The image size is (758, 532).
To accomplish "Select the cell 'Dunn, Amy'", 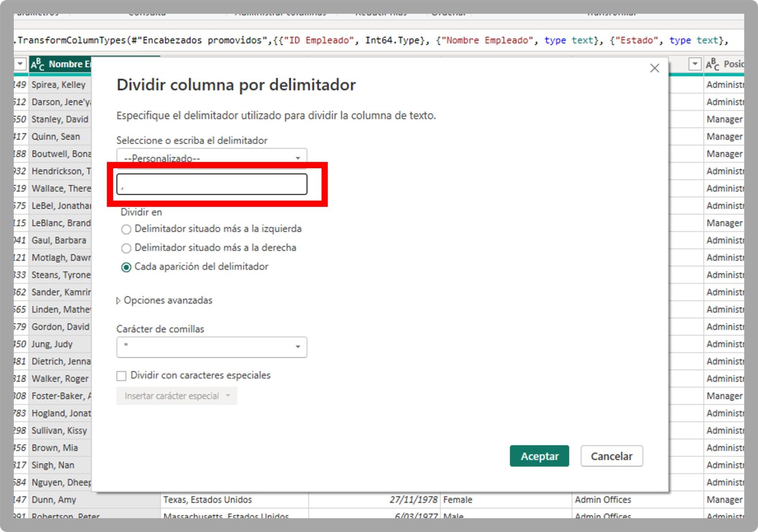I will (x=94, y=500).
